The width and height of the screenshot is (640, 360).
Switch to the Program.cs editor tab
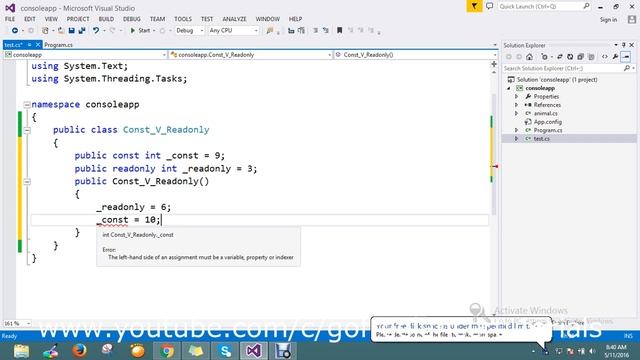[x=58, y=45]
